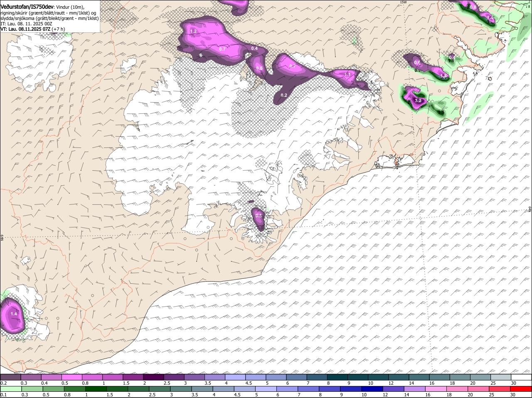Click lower legend swatch labeled 0.8
The image size is (532, 398).
(74, 389)
